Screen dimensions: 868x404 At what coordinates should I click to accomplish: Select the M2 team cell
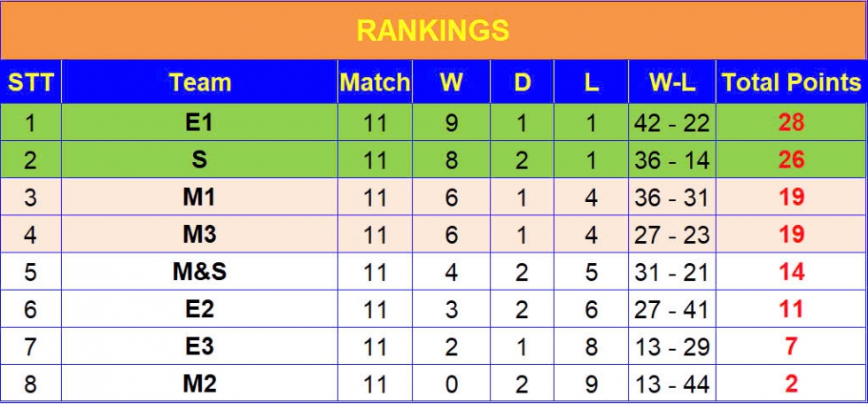(x=199, y=383)
